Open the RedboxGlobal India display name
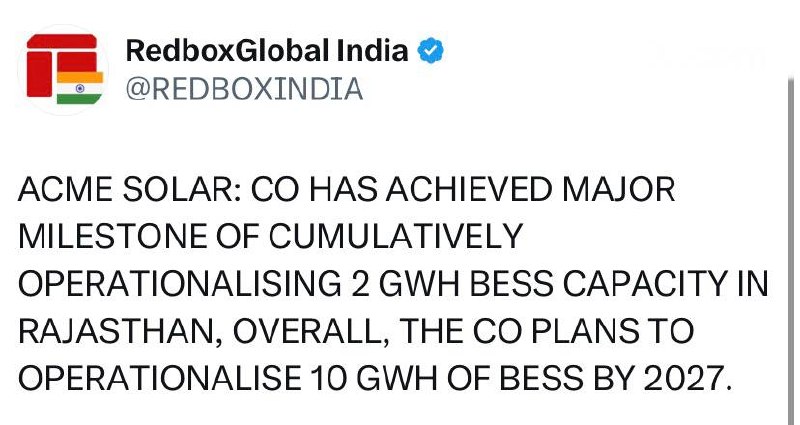Viewport: 800px width, 425px height. point(267,51)
